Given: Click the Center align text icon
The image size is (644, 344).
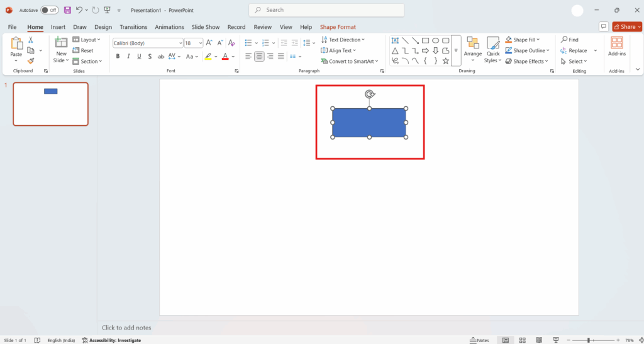Looking at the screenshot, I should coord(259,57).
